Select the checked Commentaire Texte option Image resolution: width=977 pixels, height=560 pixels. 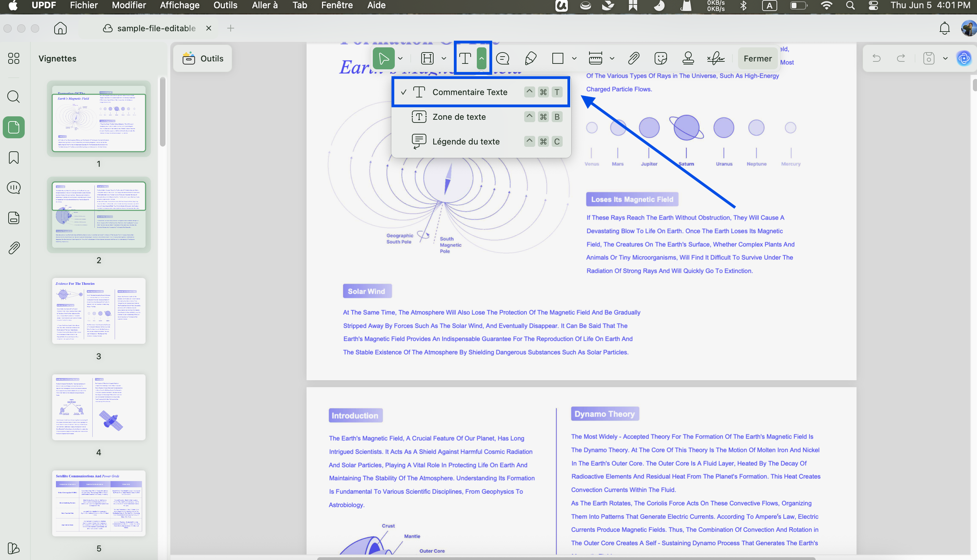coord(481,92)
